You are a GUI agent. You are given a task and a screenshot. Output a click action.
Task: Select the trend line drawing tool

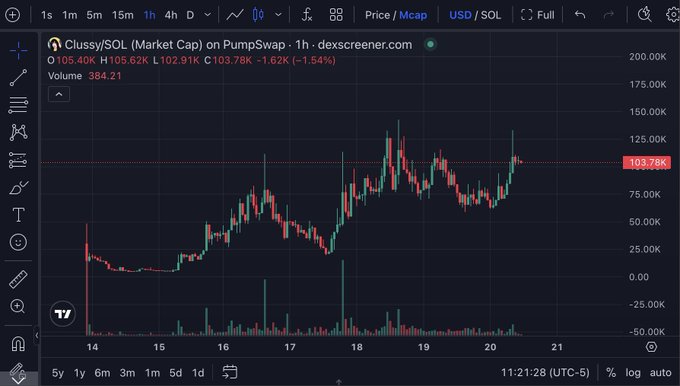click(18, 78)
